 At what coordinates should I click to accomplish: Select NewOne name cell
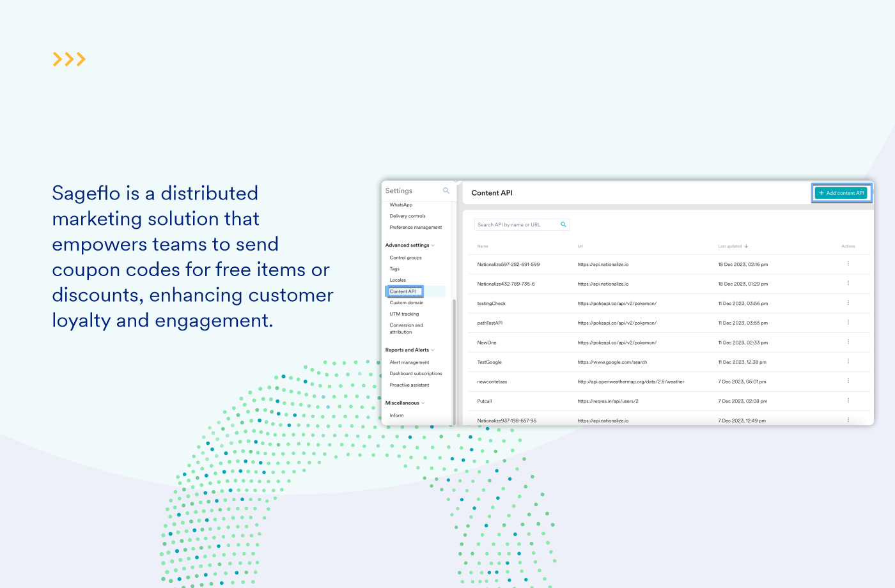[486, 343]
